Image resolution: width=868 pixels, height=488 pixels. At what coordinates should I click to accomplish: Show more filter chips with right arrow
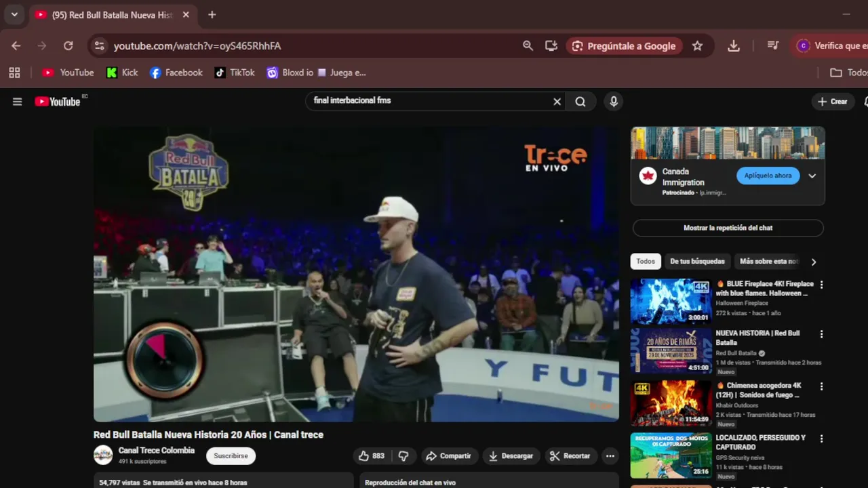pyautogui.click(x=814, y=262)
